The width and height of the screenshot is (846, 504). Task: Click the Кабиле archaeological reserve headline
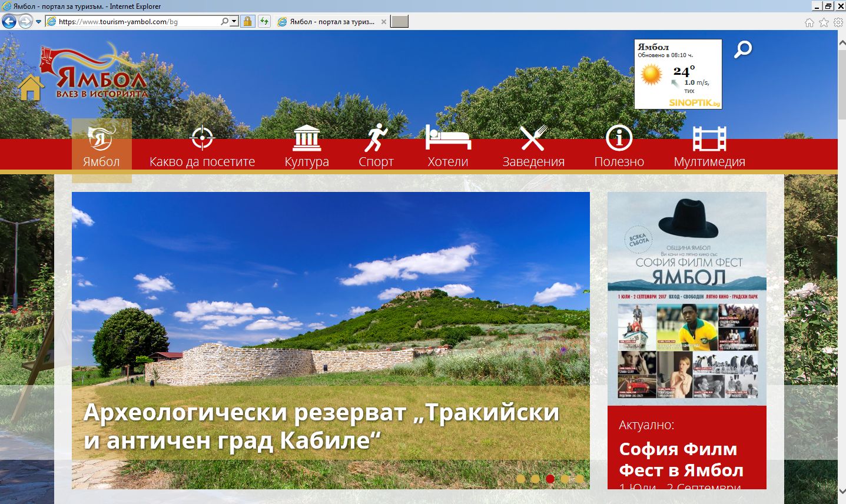[321, 426]
